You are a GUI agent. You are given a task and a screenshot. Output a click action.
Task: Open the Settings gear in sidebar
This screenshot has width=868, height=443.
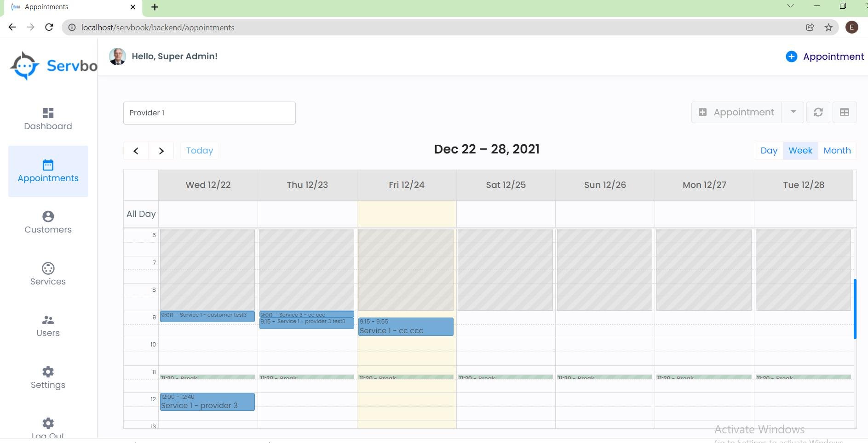[48, 372]
